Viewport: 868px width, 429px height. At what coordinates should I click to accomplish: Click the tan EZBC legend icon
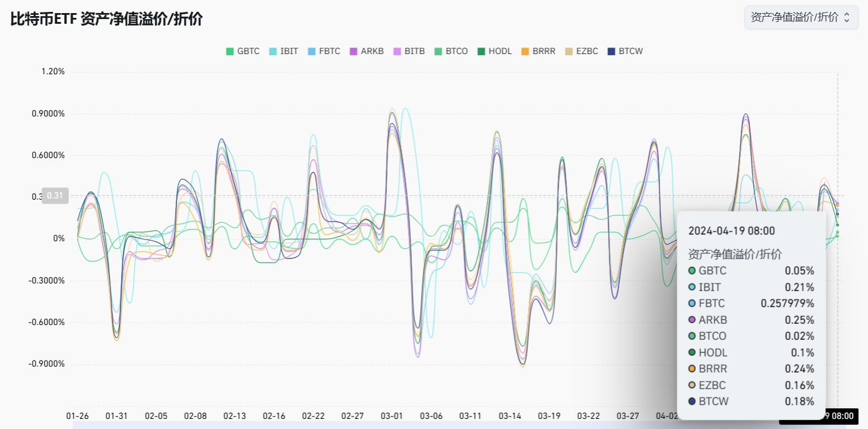point(569,51)
